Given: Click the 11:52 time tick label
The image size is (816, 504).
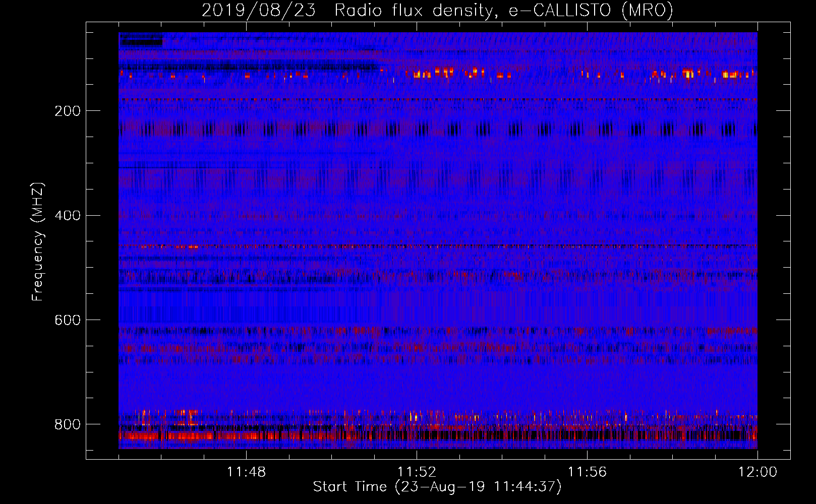Looking at the screenshot, I should click(417, 472).
